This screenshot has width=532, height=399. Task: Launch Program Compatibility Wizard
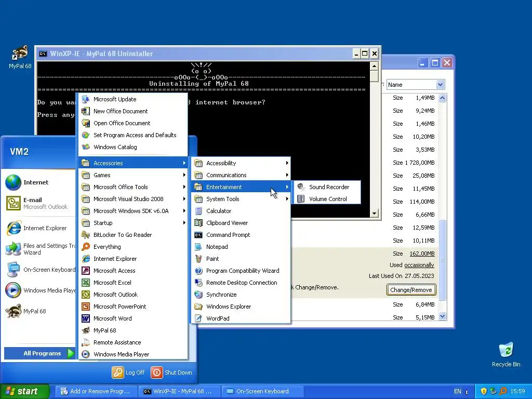coord(241,270)
